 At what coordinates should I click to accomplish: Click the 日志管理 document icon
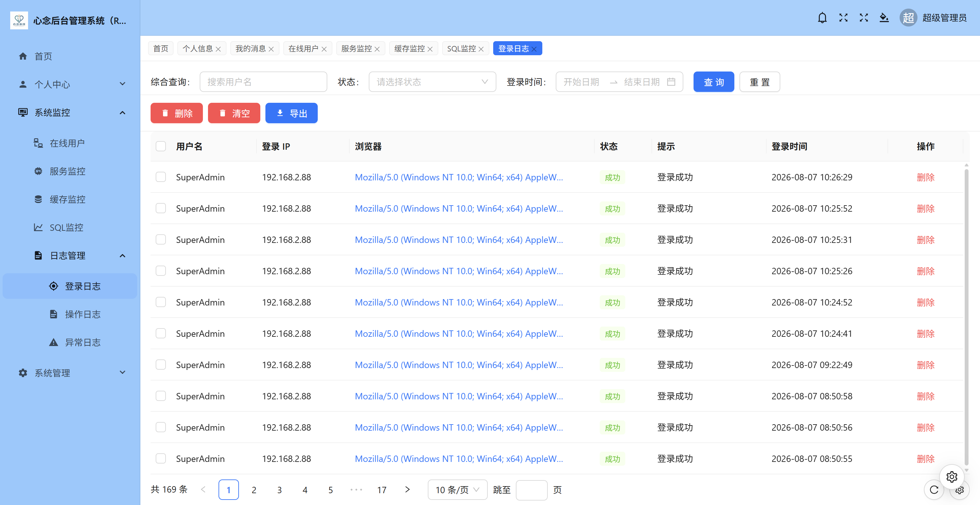(x=38, y=255)
